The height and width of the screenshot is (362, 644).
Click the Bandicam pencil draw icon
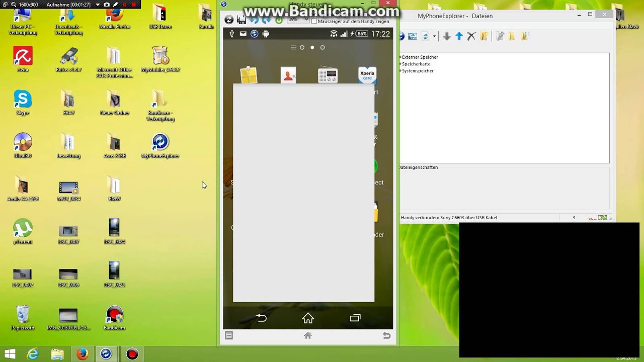[x=116, y=5]
